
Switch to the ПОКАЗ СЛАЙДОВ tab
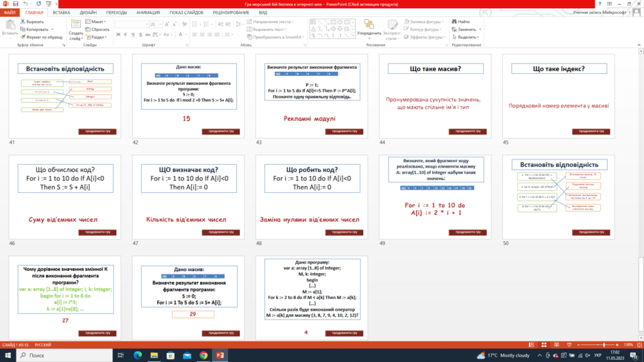click(186, 13)
